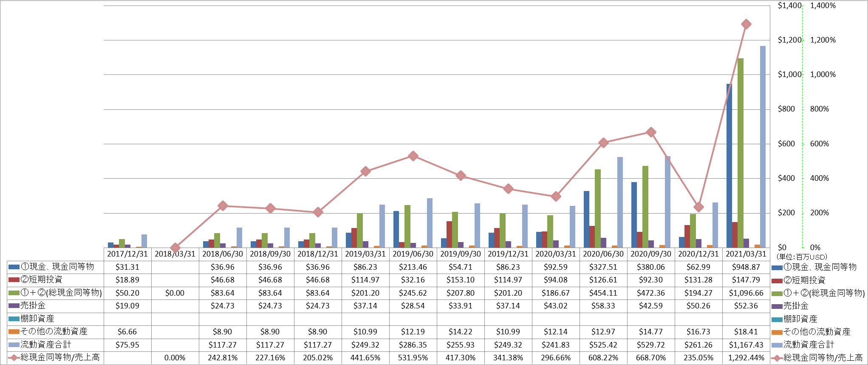Click the cell showing $454.11

coord(603,293)
